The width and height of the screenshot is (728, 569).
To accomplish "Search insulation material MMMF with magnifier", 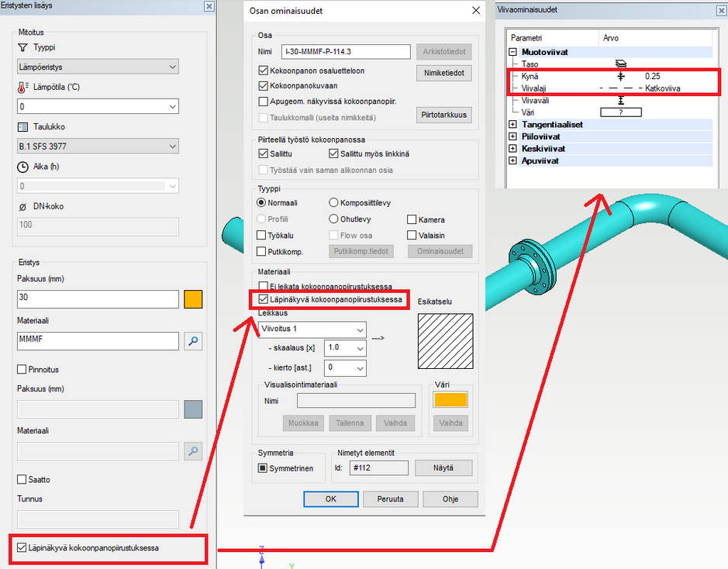I will point(193,341).
